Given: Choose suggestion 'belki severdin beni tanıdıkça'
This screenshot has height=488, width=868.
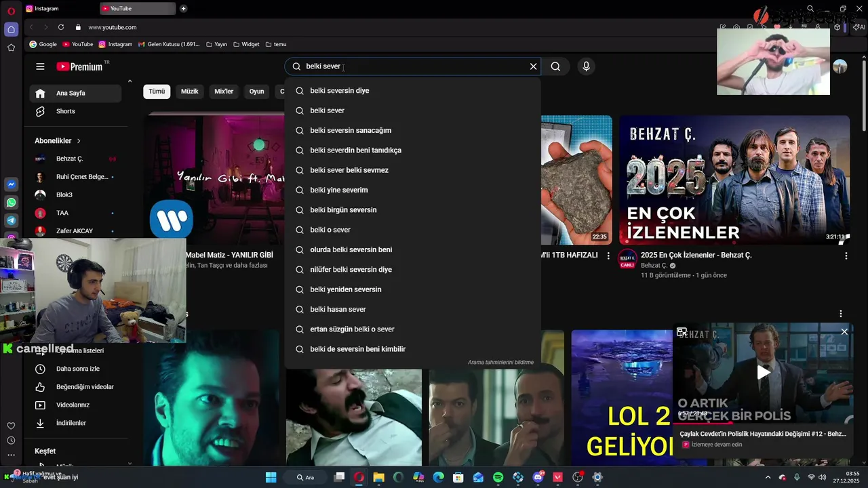Looking at the screenshot, I should click(413, 150).
